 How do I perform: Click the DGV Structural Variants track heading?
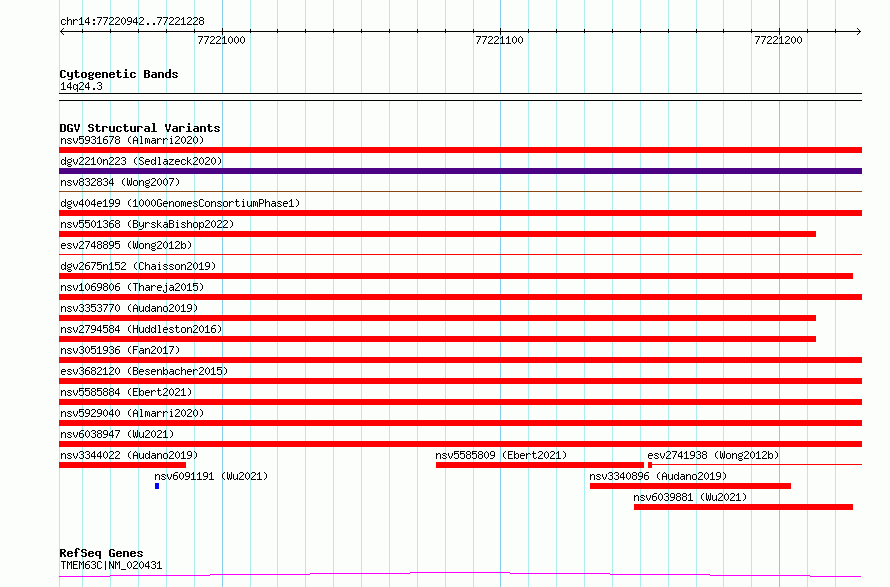(140, 128)
